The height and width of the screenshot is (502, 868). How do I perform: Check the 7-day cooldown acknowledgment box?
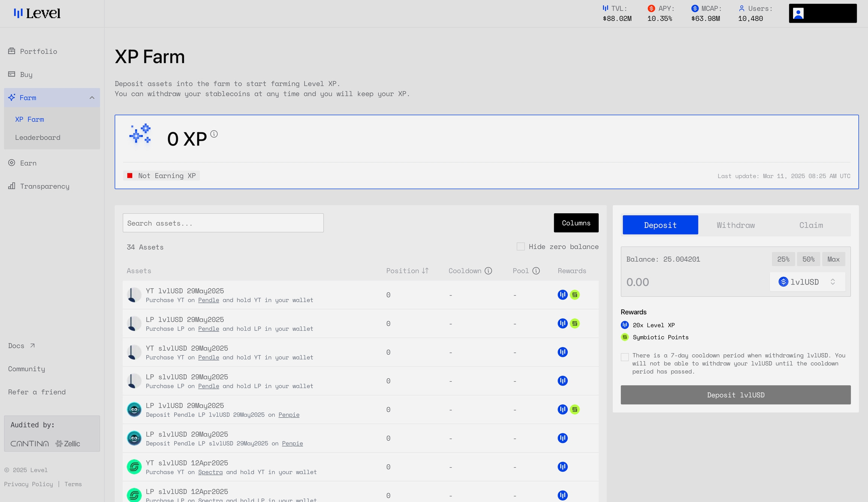(625, 357)
